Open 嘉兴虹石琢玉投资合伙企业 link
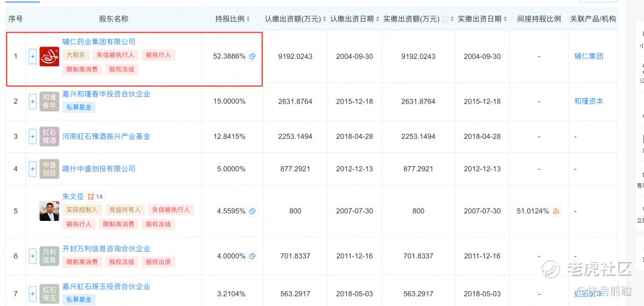The image size is (644, 306). [106, 287]
